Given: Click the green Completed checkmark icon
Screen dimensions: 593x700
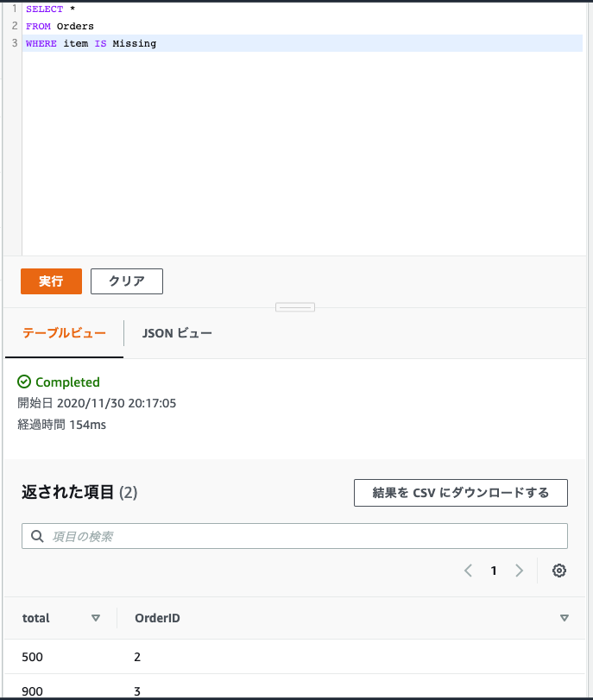Looking at the screenshot, I should [24, 382].
